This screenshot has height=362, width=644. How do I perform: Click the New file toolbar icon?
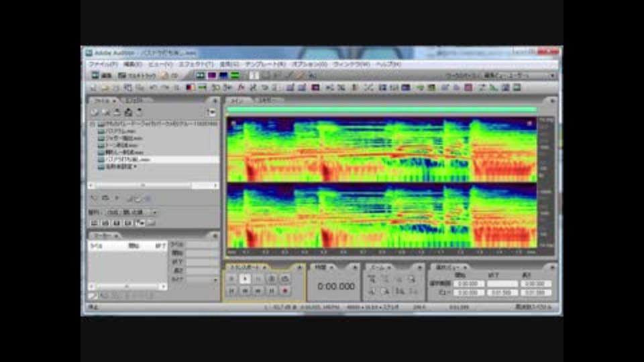(93, 88)
